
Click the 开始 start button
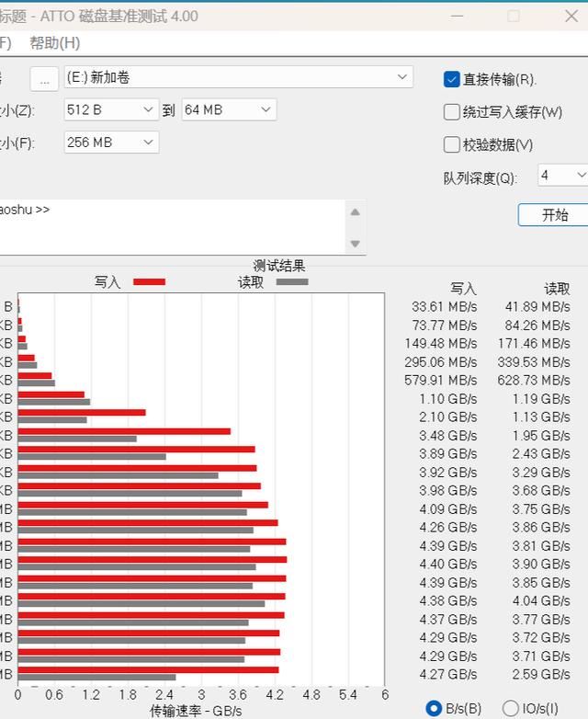554,214
